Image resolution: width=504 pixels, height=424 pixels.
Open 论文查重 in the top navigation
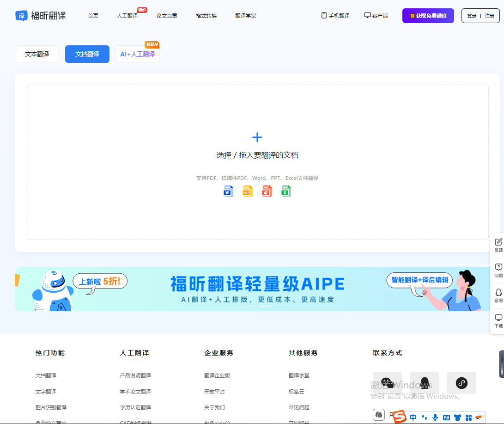(167, 16)
